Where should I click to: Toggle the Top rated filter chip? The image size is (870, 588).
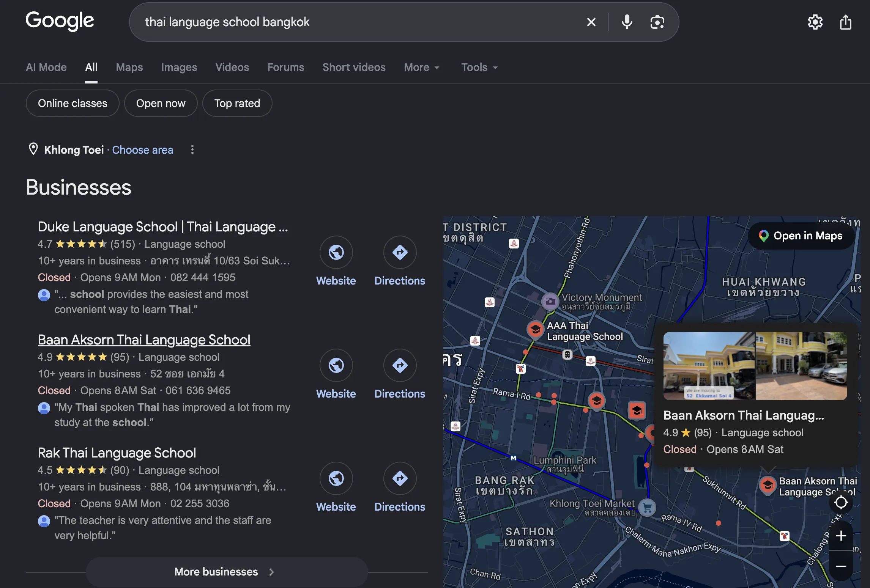tap(237, 103)
